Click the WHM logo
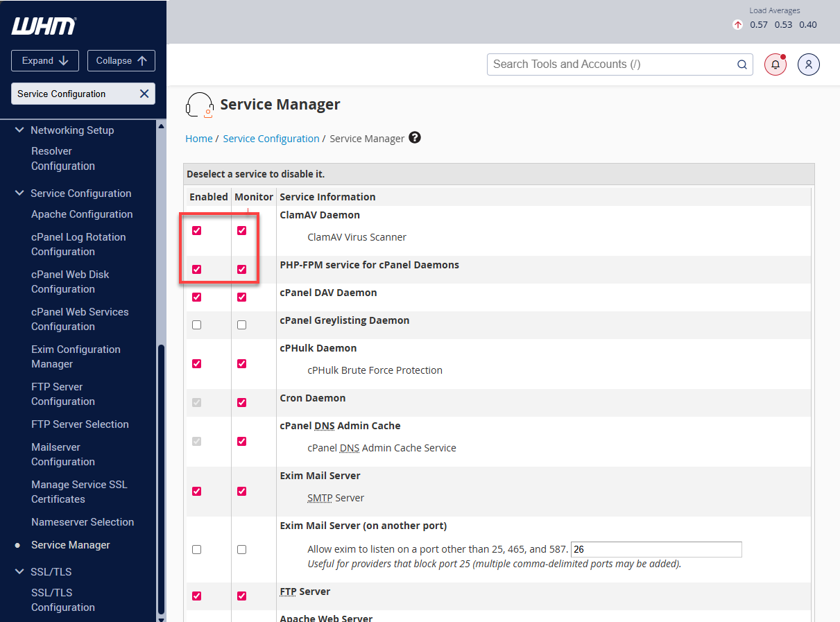The height and width of the screenshot is (622, 840). (x=43, y=26)
